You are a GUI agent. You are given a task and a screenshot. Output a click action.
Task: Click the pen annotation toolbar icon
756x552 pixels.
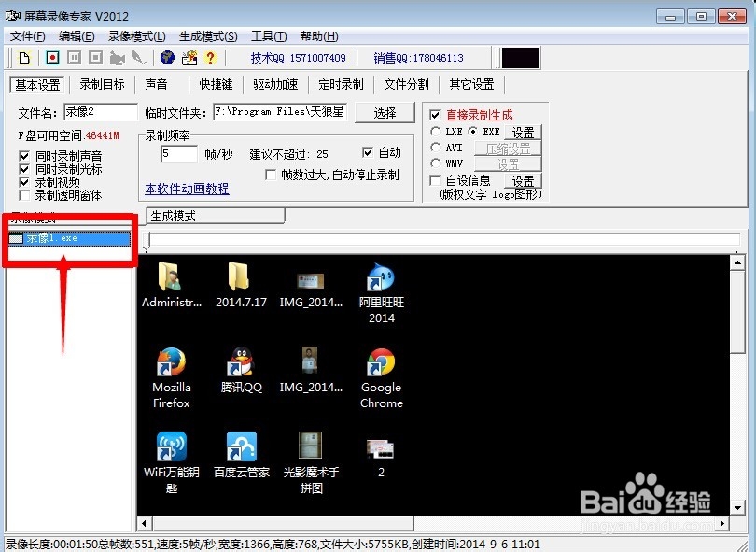pyautogui.click(x=138, y=58)
